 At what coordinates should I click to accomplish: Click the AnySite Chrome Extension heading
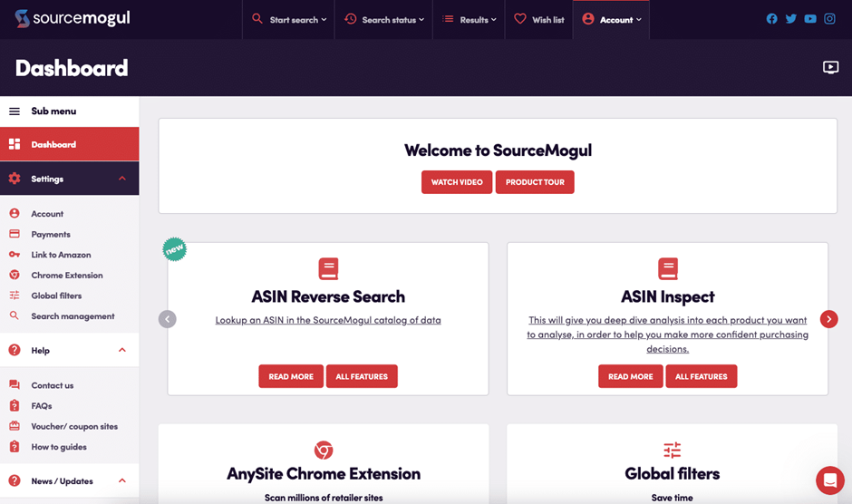coord(324,473)
